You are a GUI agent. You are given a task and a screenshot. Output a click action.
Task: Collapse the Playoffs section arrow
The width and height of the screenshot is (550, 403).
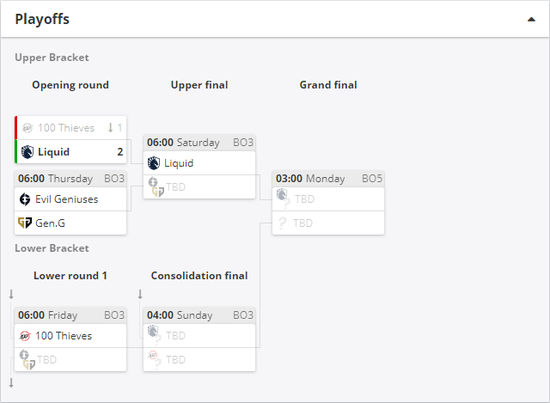click(x=531, y=19)
